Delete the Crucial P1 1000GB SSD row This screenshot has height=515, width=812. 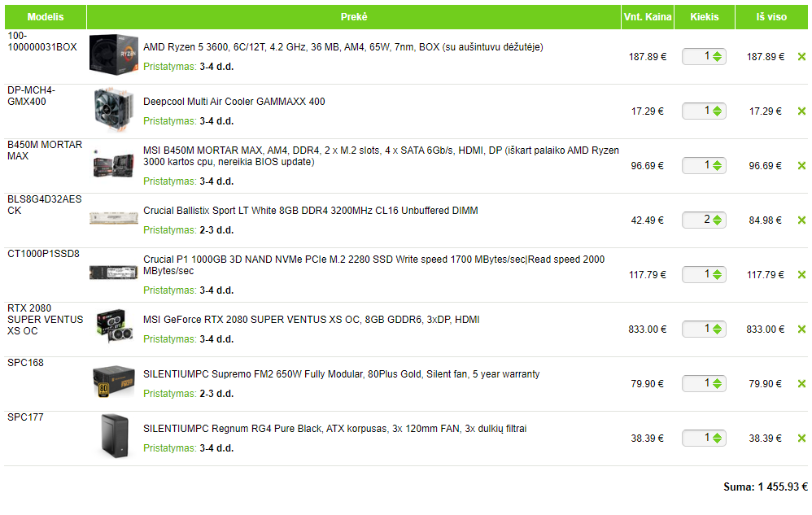[801, 274]
